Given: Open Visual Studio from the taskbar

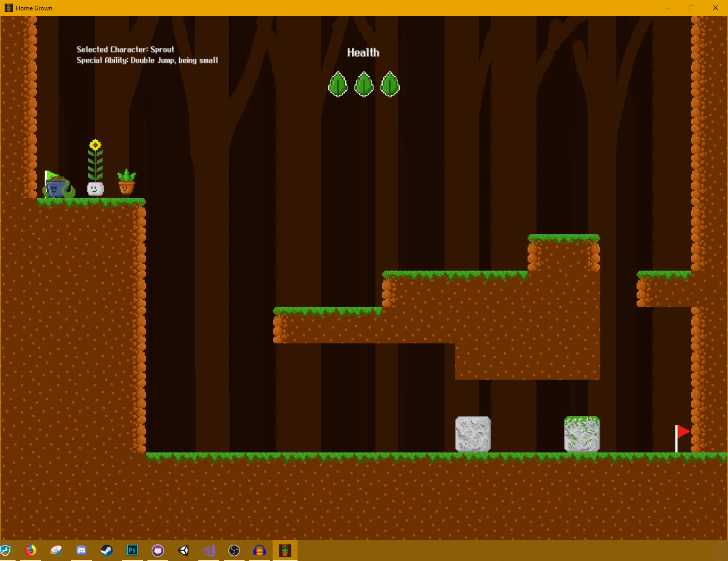Looking at the screenshot, I should pos(208,551).
